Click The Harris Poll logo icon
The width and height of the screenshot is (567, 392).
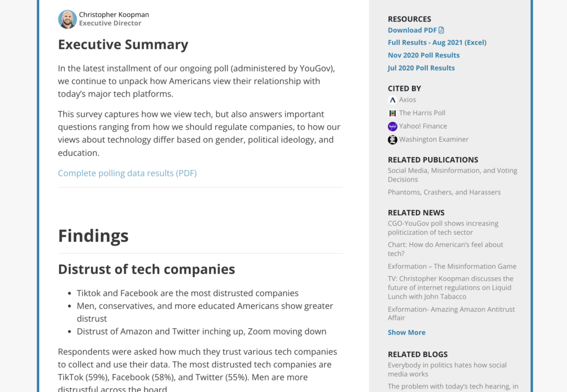pyautogui.click(x=393, y=113)
